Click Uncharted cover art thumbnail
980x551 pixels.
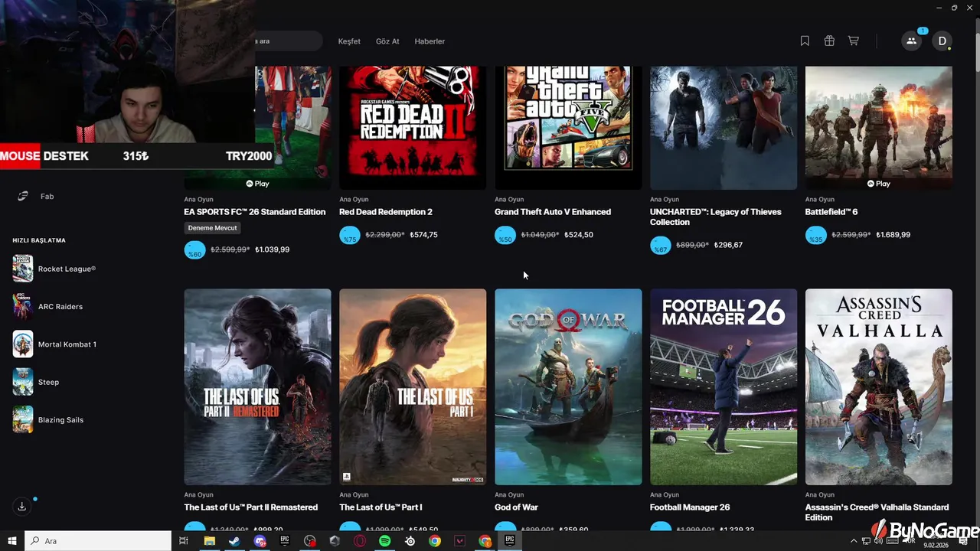click(724, 128)
